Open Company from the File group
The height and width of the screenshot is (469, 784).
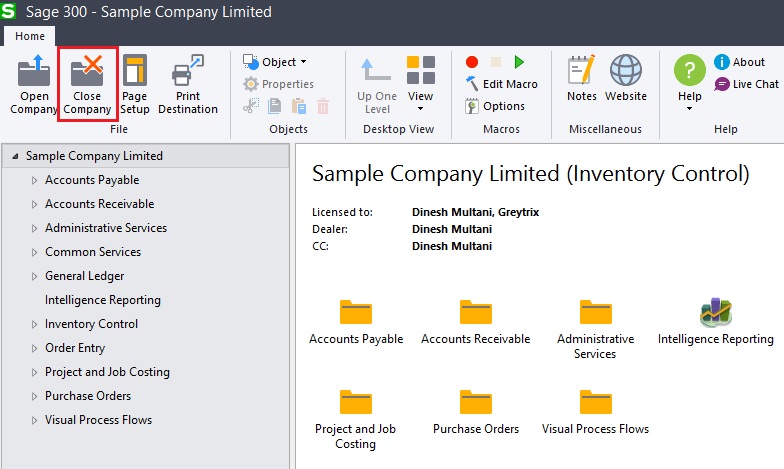[34, 85]
